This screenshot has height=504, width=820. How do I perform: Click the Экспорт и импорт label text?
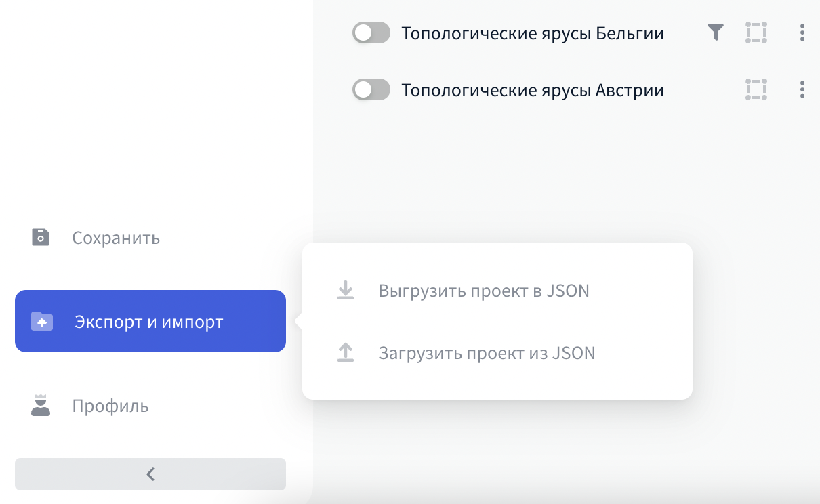[148, 322]
